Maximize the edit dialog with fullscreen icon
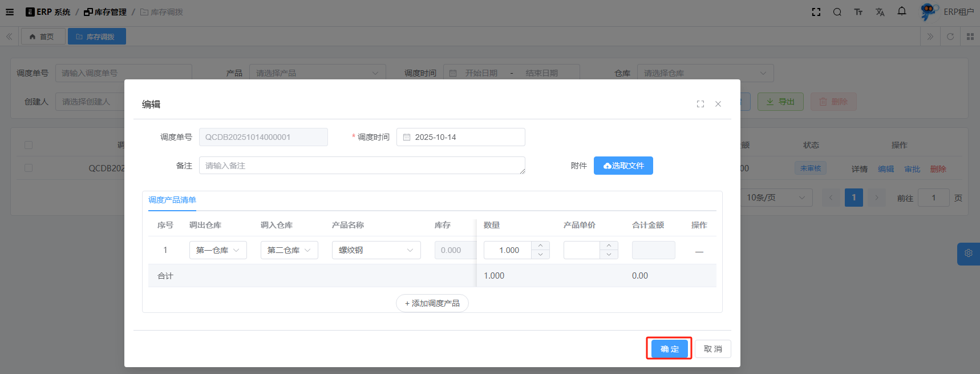Viewport: 980px width, 374px height. pyautogui.click(x=700, y=104)
